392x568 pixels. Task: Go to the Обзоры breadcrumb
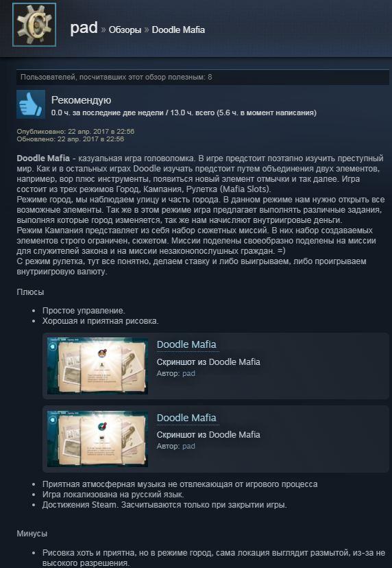click(125, 29)
